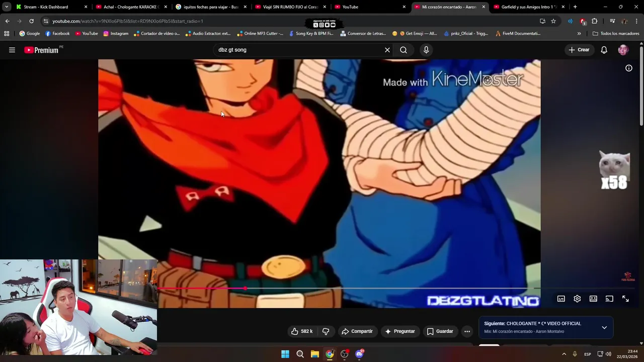
Task: Open install app icon in address bar
Action: click(542, 21)
